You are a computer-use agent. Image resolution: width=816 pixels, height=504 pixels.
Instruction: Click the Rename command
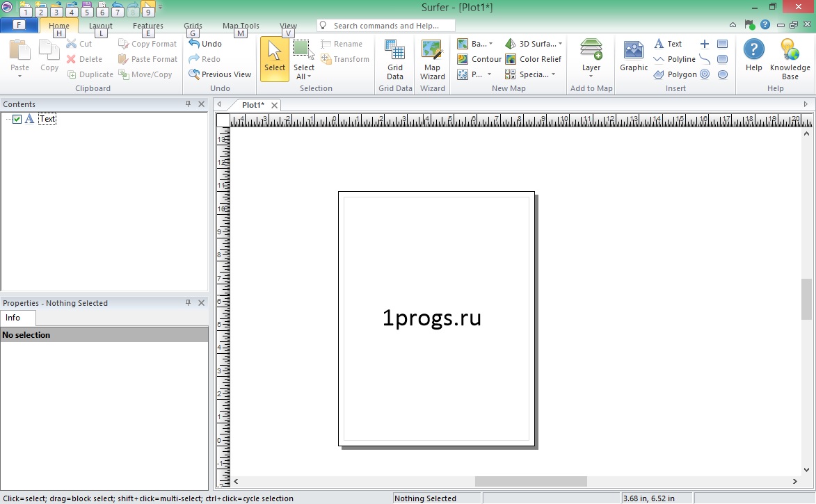[x=342, y=44]
